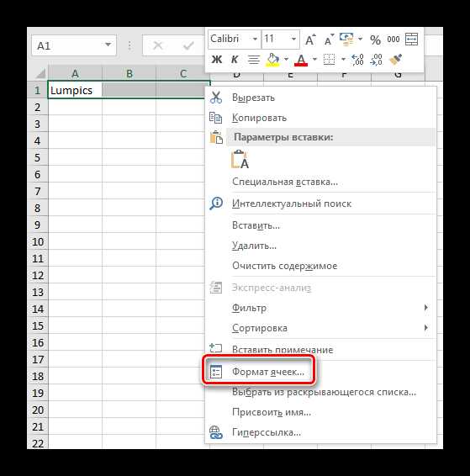Open fill color dropdown arrow
The image size is (470, 476).
coord(286,59)
